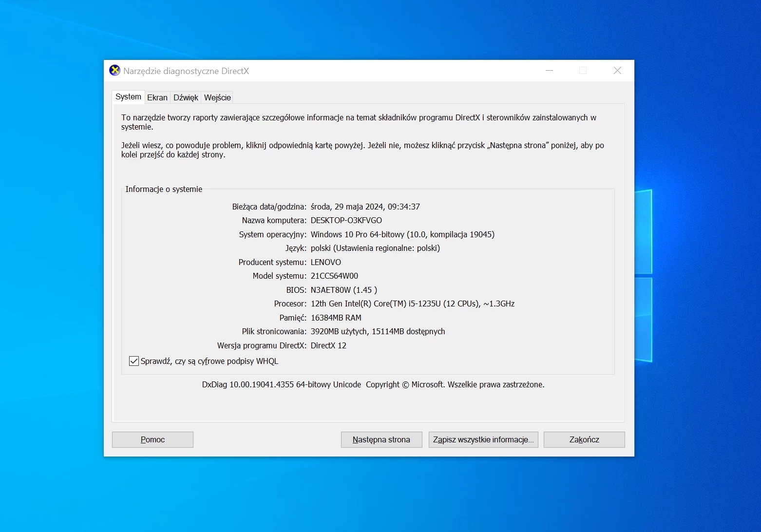Click the Wersja programu DirectX label
This screenshot has width=761, height=532.
click(262, 345)
